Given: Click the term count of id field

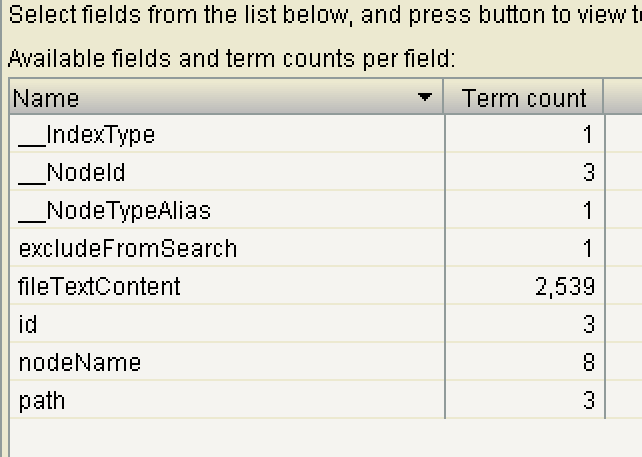Looking at the screenshot, I should 588,325.
